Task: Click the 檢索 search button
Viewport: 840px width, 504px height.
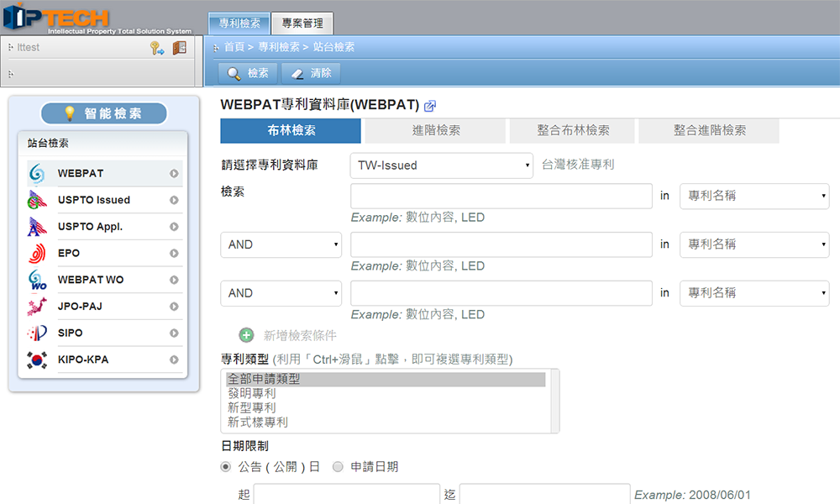Action: pyautogui.click(x=248, y=73)
